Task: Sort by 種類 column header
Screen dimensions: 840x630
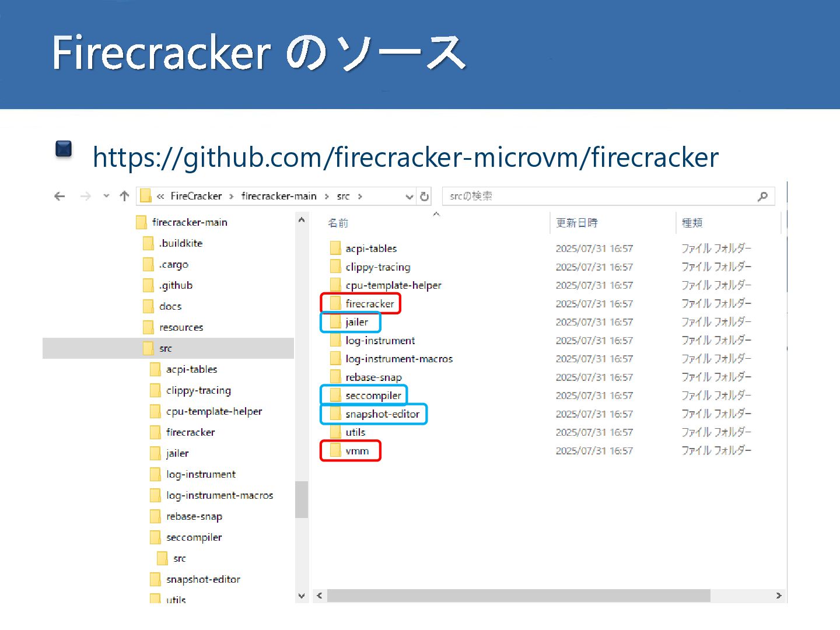Action: 692,223
